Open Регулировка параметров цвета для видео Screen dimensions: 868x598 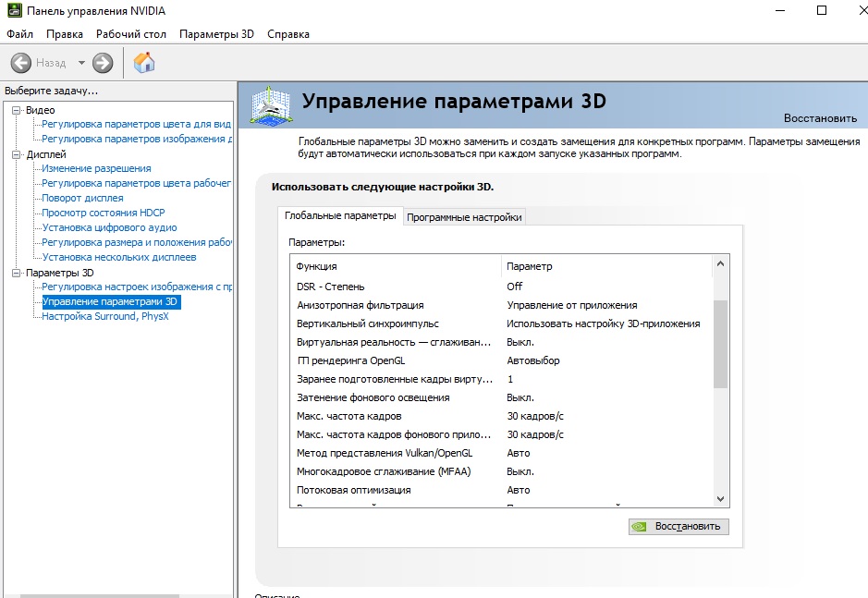click(x=136, y=124)
